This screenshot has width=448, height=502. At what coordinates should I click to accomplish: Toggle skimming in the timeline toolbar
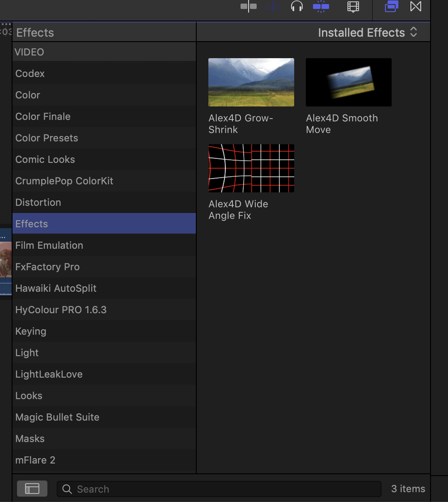point(249,6)
